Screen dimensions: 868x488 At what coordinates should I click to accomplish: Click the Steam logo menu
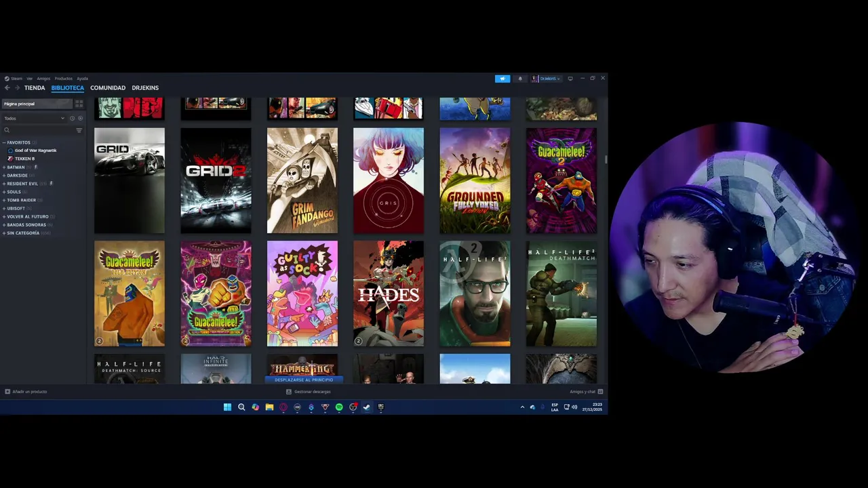click(x=14, y=79)
